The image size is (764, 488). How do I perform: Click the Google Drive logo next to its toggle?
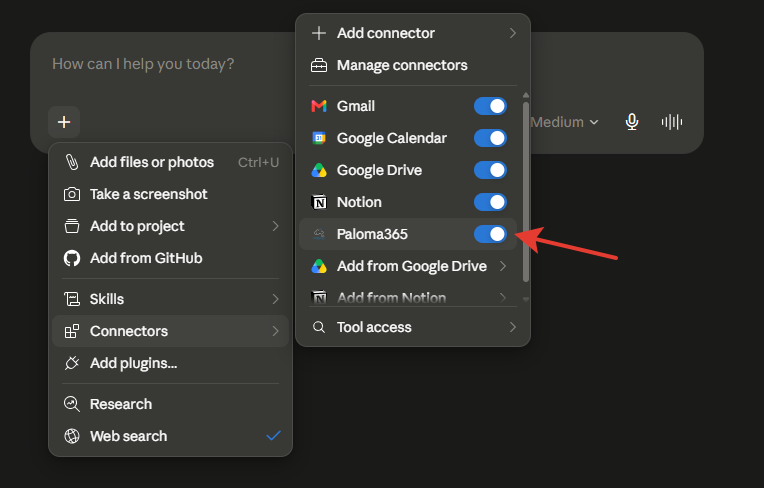[x=319, y=170]
